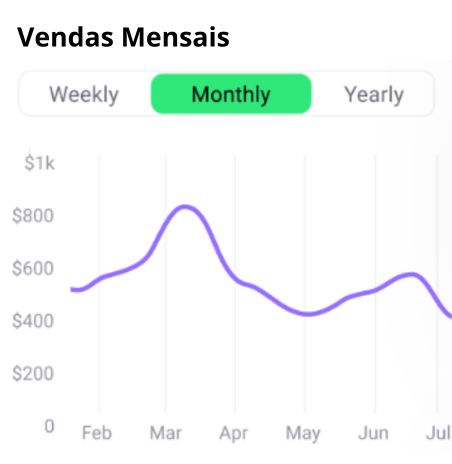Click the $200 y-axis label
The width and height of the screenshot is (452, 464).
pos(33,373)
